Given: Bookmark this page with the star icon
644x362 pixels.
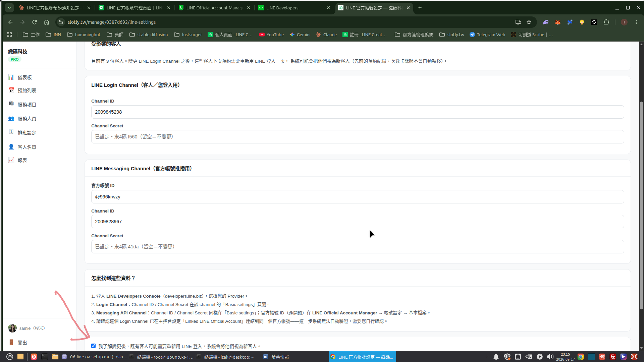Looking at the screenshot, I should click(x=529, y=22).
